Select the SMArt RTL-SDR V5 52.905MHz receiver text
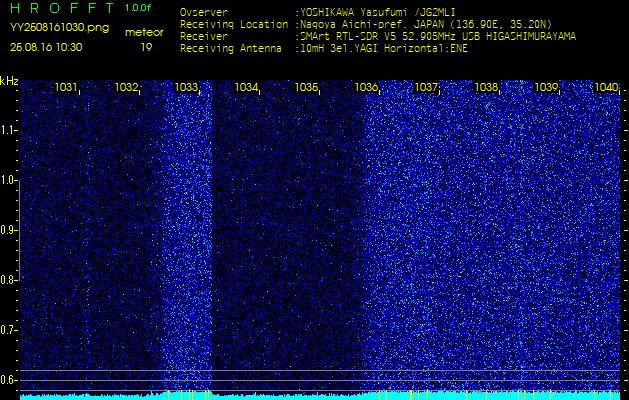 436,37
